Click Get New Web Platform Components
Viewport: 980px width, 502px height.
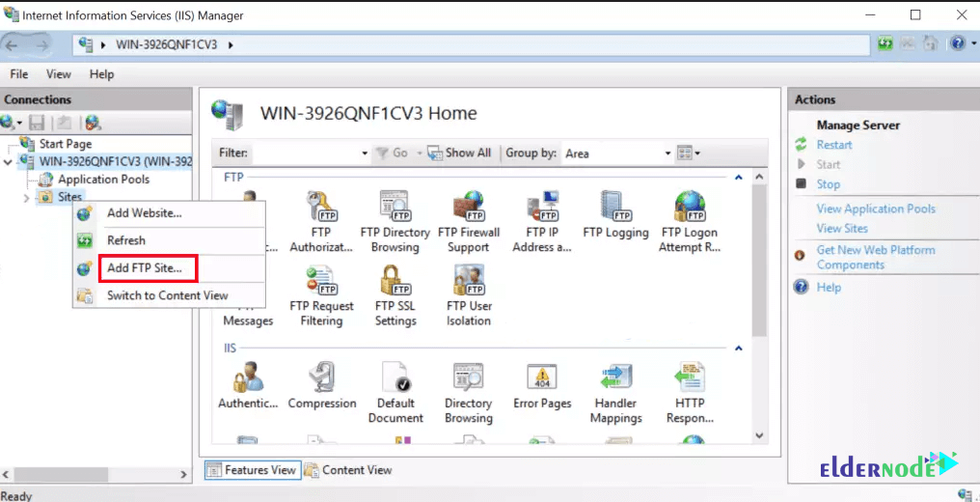click(x=876, y=258)
